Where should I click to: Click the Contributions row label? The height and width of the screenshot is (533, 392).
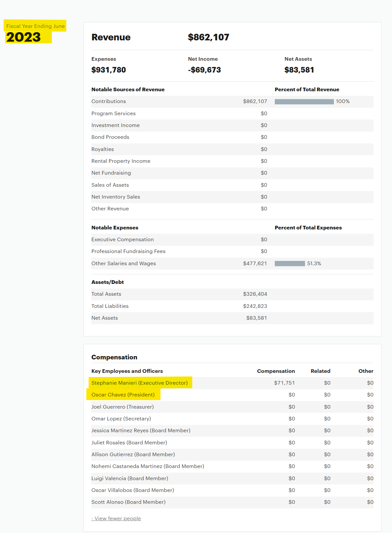point(109,101)
